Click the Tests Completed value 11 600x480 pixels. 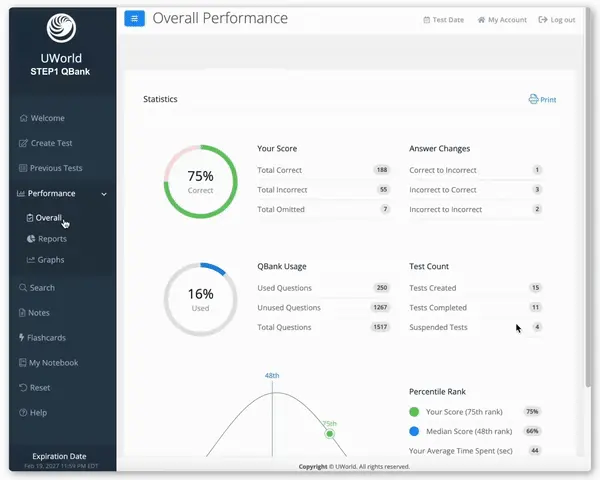tap(535, 307)
